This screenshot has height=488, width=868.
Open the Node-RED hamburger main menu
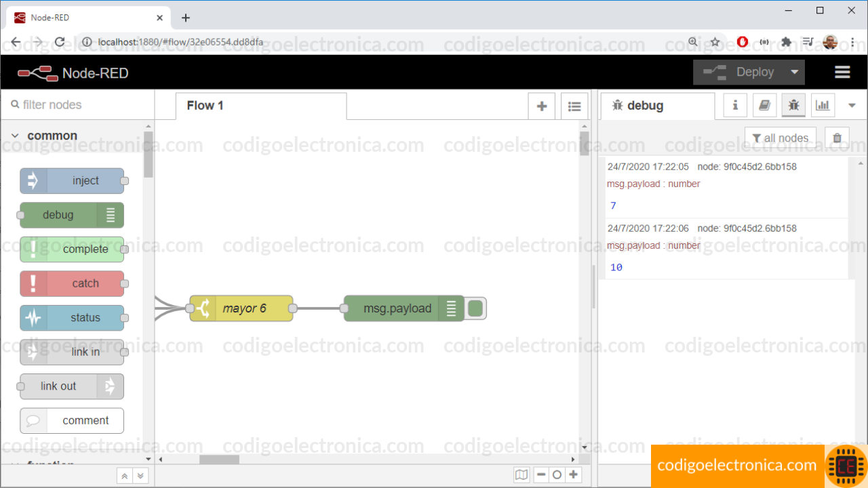[842, 72]
